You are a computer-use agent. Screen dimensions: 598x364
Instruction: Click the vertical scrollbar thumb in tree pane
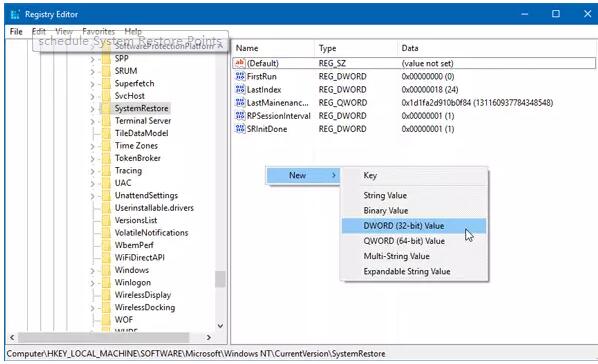220,279
